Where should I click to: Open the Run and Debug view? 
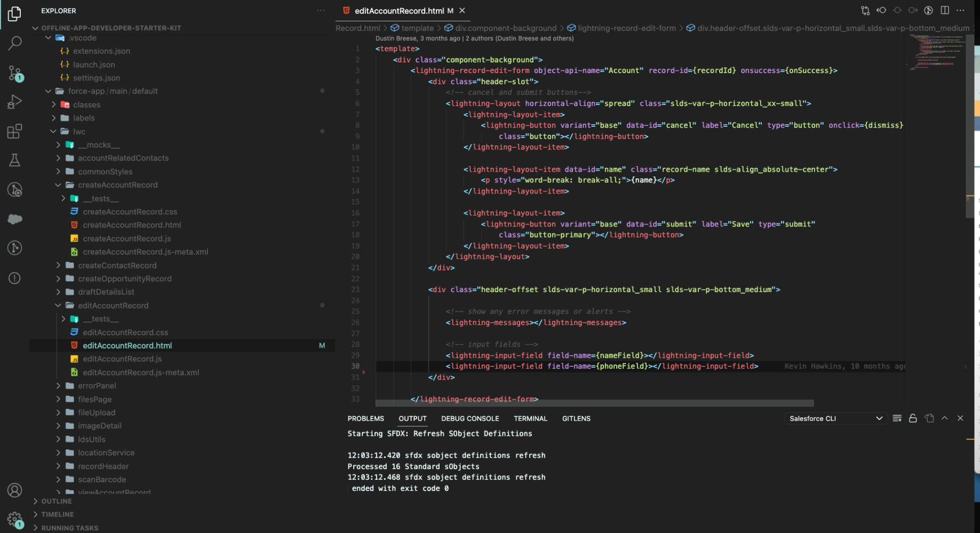point(14,102)
